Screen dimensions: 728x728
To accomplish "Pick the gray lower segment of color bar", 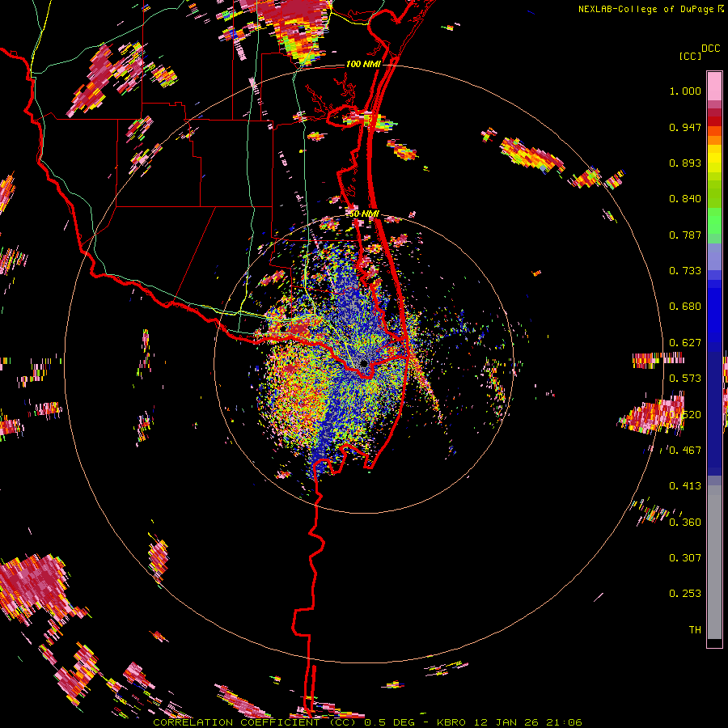I will pyautogui.click(x=714, y=562).
